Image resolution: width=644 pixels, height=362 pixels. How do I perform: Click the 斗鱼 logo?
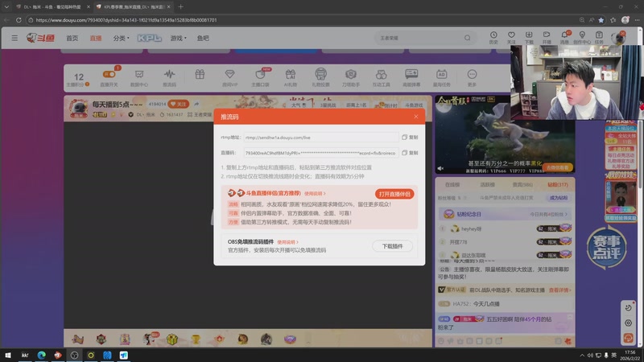(41, 38)
